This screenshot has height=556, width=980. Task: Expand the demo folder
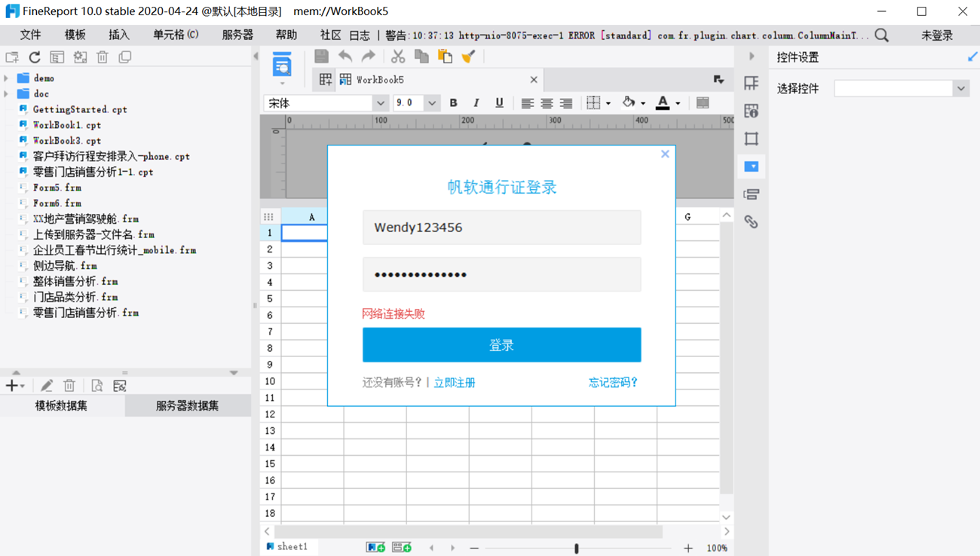pyautogui.click(x=7, y=78)
